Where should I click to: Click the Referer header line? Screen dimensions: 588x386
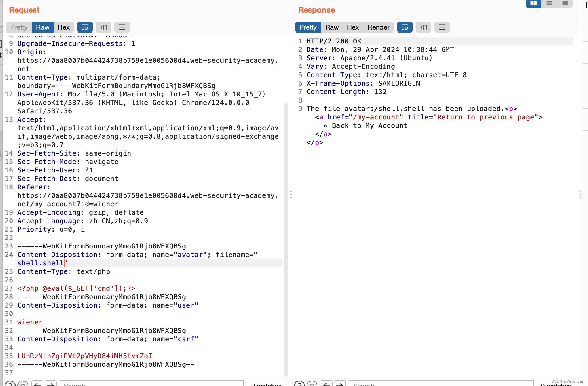[148, 195]
